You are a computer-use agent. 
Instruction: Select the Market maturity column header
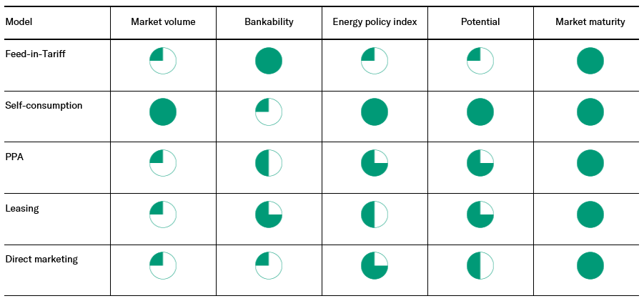590,22
